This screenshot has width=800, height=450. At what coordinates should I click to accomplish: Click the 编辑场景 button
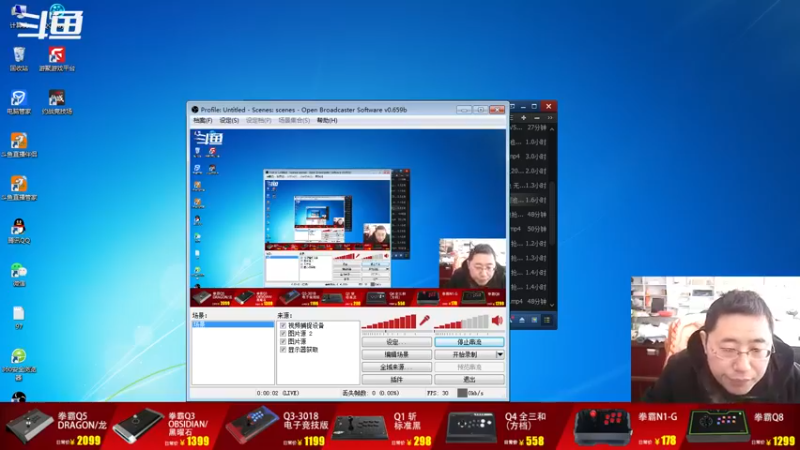point(397,355)
